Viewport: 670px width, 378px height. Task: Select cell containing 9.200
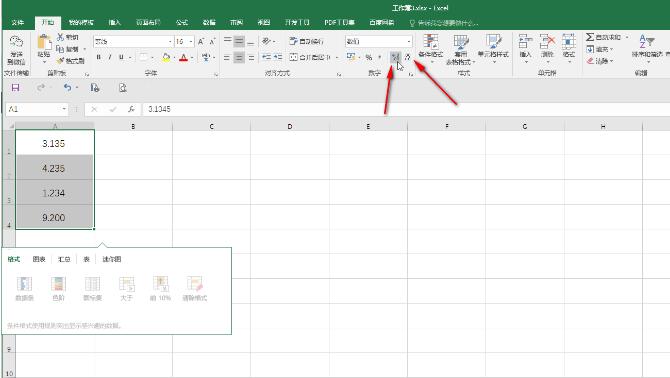tap(55, 217)
